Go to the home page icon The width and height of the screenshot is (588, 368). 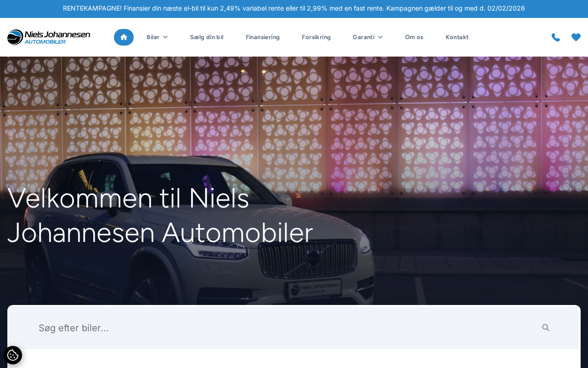pos(124,37)
